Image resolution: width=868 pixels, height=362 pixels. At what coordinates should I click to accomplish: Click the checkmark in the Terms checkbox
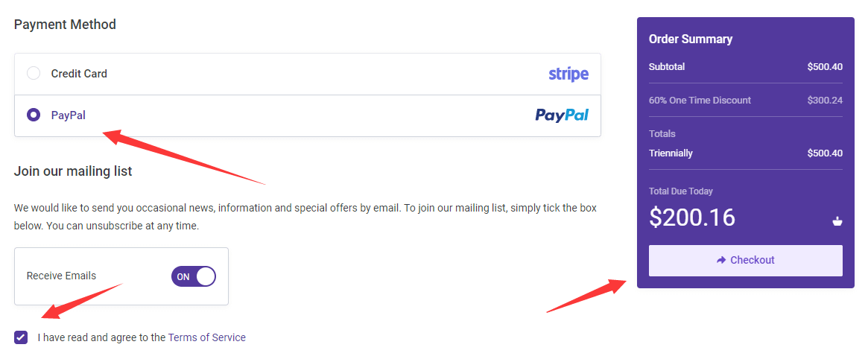[x=21, y=337]
